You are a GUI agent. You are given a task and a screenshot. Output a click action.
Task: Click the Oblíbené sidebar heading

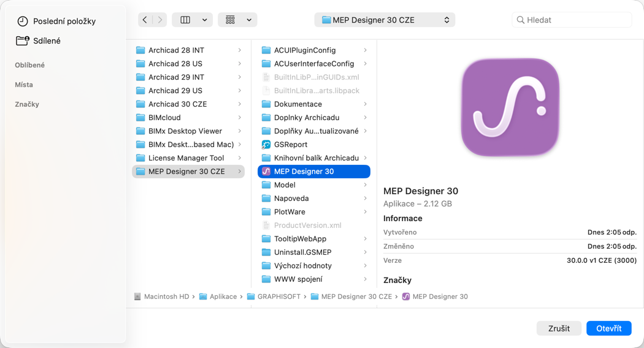pyautogui.click(x=29, y=65)
